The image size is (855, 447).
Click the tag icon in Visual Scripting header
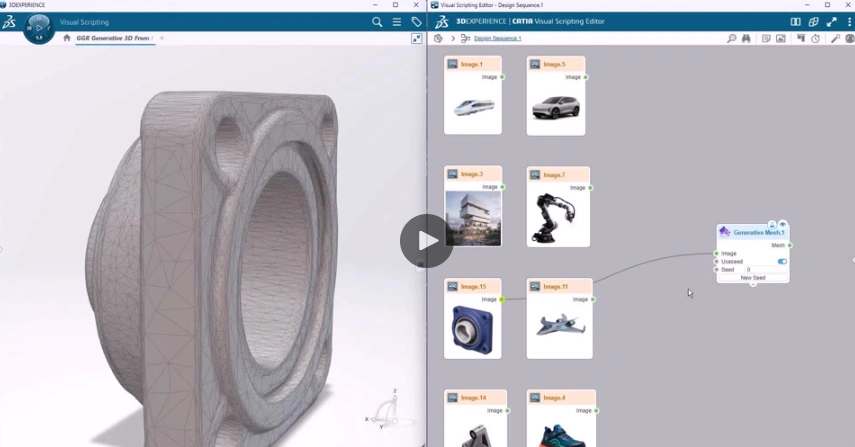[417, 22]
